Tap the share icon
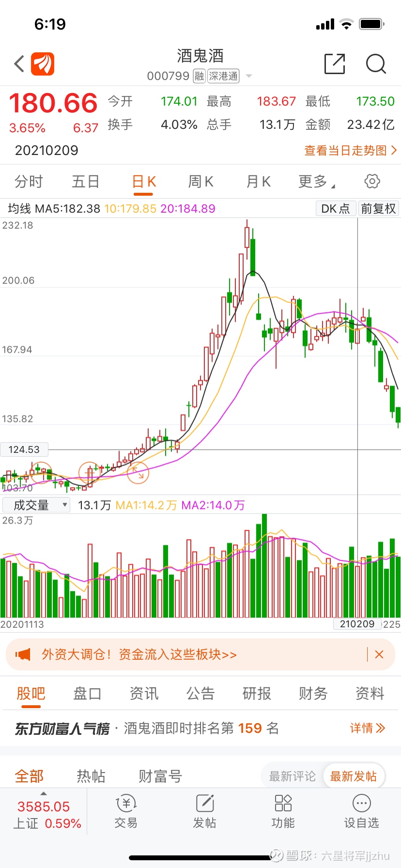The height and width of the screenshot is (868, 401). [335, 64]
